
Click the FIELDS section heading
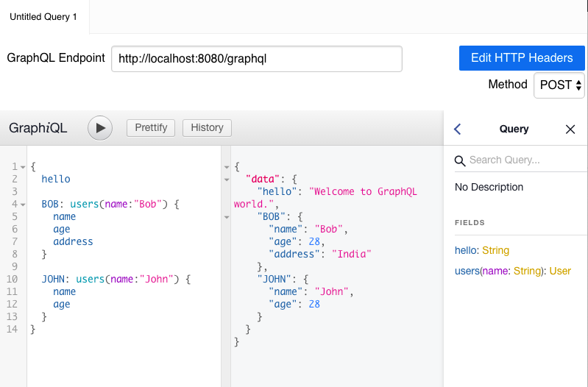click(470, 223)
